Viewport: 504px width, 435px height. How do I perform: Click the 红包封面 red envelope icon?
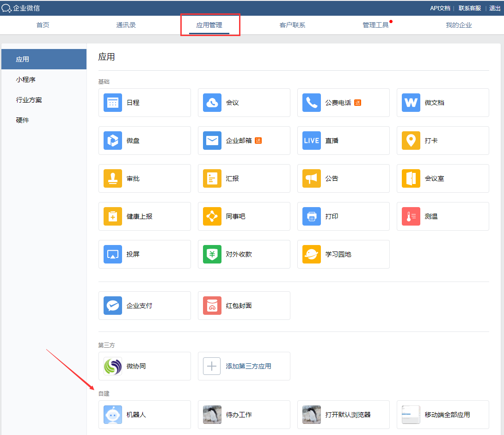click(212, 306)
